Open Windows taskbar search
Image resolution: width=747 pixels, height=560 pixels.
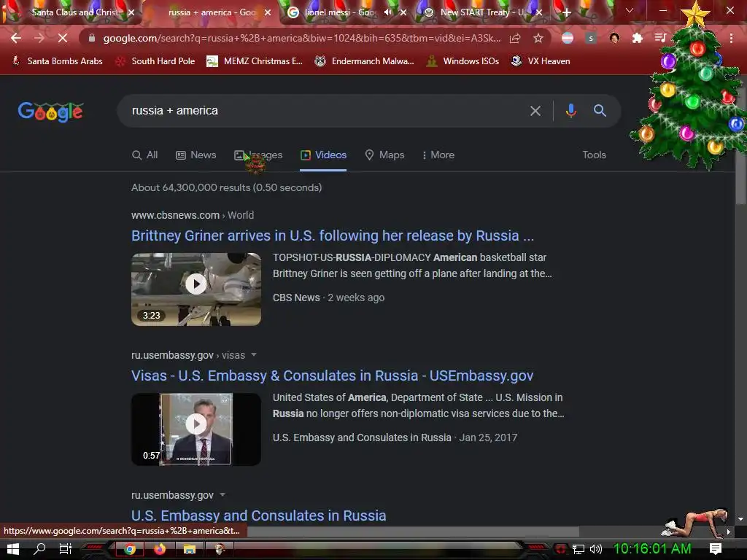[x=39, y=549]
